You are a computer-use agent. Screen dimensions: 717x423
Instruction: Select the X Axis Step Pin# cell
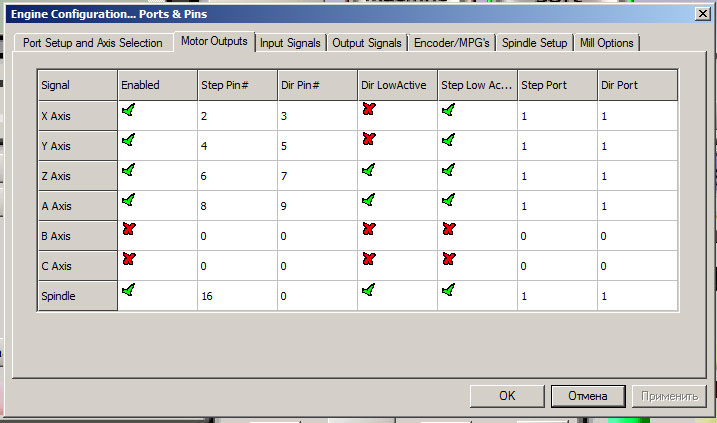[236, 116]
